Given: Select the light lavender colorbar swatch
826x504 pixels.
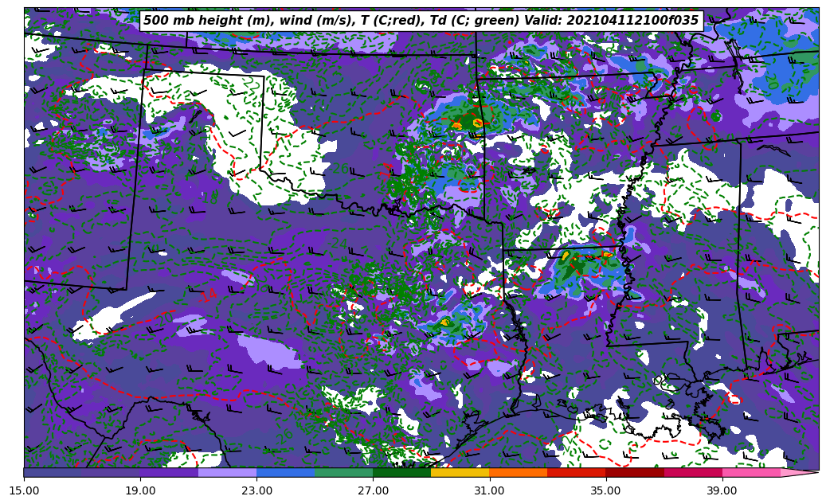Looking at the screenshot, I should (227, 472).
